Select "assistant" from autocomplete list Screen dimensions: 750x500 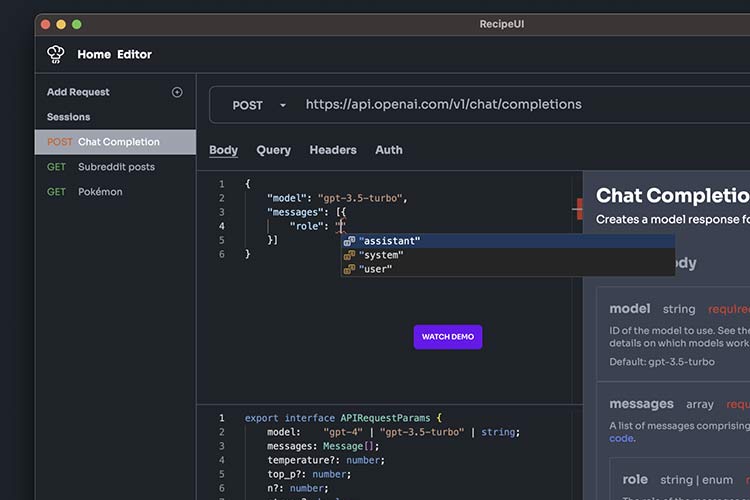[390, 241]
